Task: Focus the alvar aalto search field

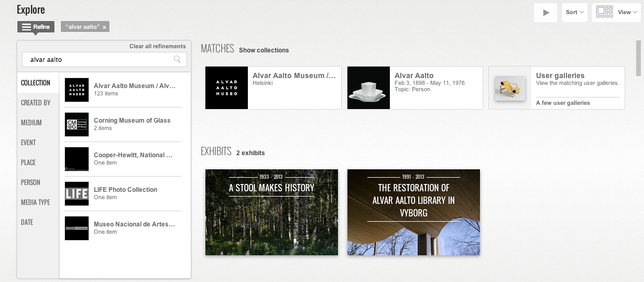Action: tap(104, 59)
